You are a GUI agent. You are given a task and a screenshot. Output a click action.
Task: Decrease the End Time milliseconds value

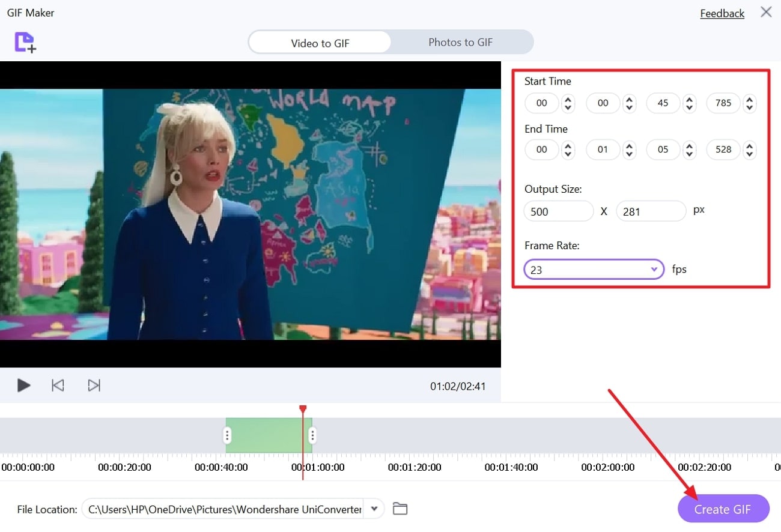pyautogui.click(x=749, y=154)
